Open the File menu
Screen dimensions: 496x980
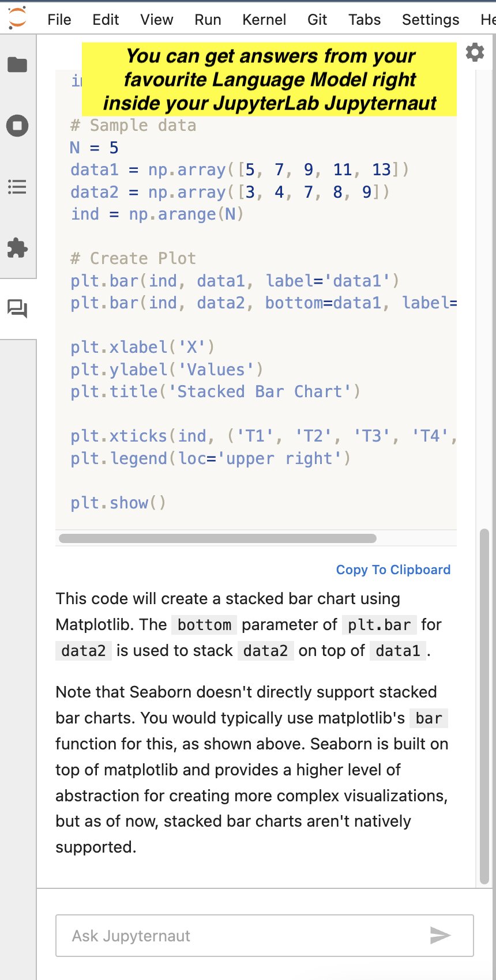[59, 20]
